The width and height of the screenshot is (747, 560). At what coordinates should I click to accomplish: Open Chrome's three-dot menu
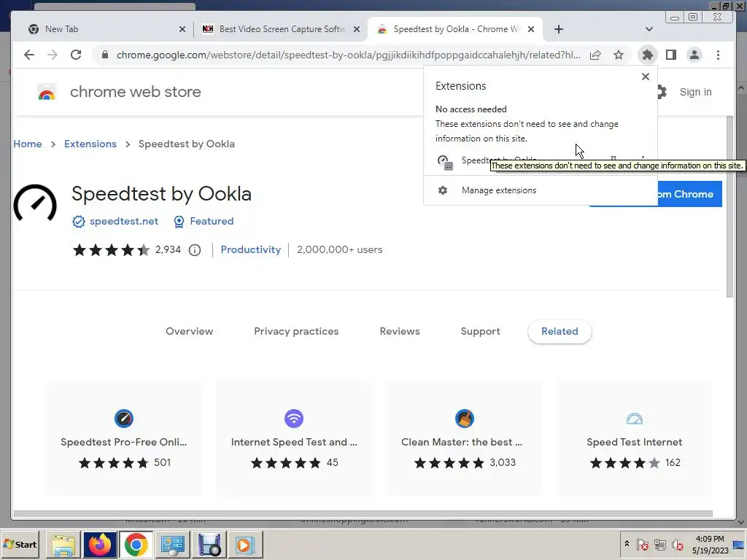718,55
